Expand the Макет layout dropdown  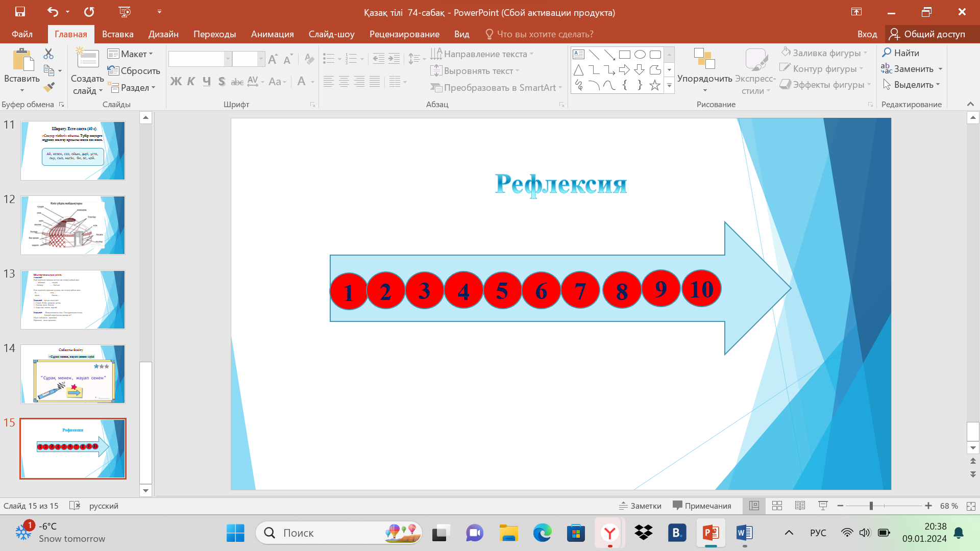click(x=130, y=54)
